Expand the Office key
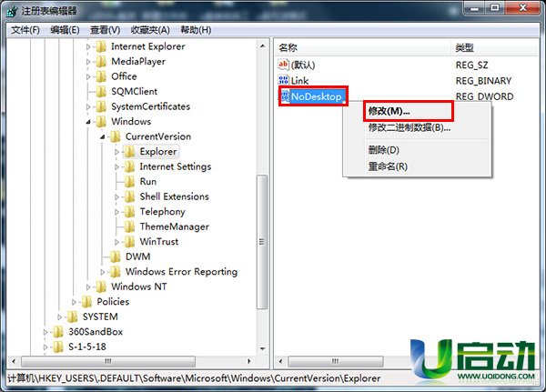Viewport: 546px width, 392px height. pyautogui.click(x=88, y=76)
